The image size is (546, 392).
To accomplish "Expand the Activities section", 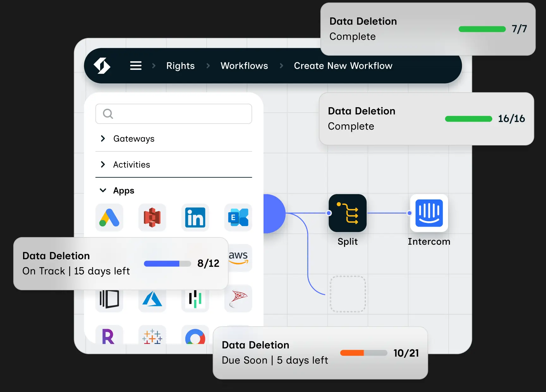I will click(131, 164).
